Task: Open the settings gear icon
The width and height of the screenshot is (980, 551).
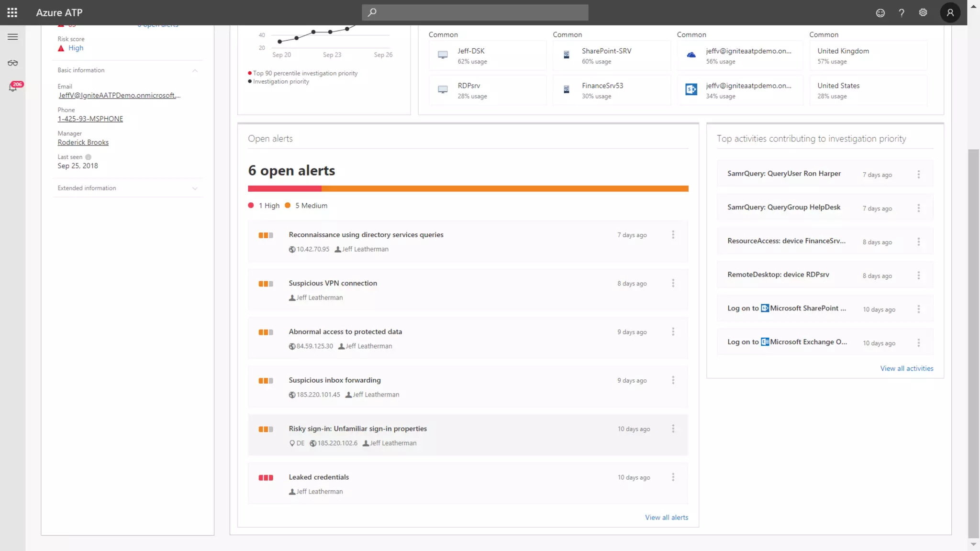Action: click(923, 13)
